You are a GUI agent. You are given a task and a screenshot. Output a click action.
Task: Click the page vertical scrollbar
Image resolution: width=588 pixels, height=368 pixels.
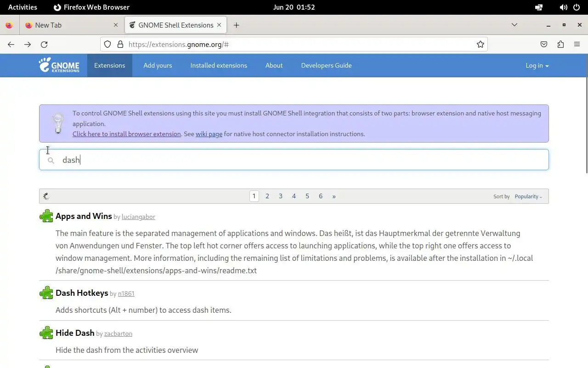coord(586,124)
